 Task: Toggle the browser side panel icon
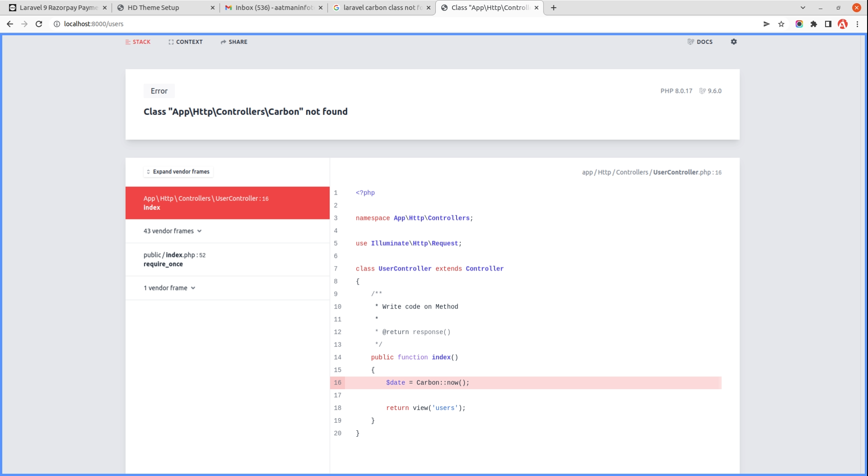828,24
